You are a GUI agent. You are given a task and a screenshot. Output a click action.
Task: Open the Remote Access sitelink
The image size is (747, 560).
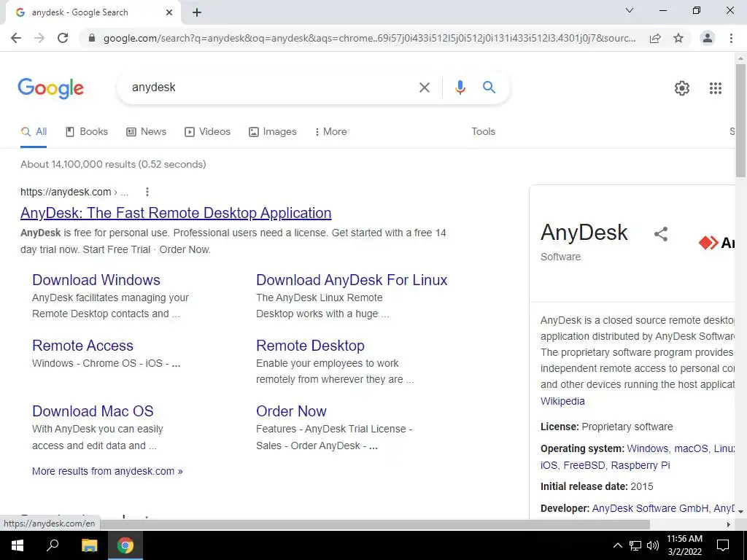tap(82, 346)
